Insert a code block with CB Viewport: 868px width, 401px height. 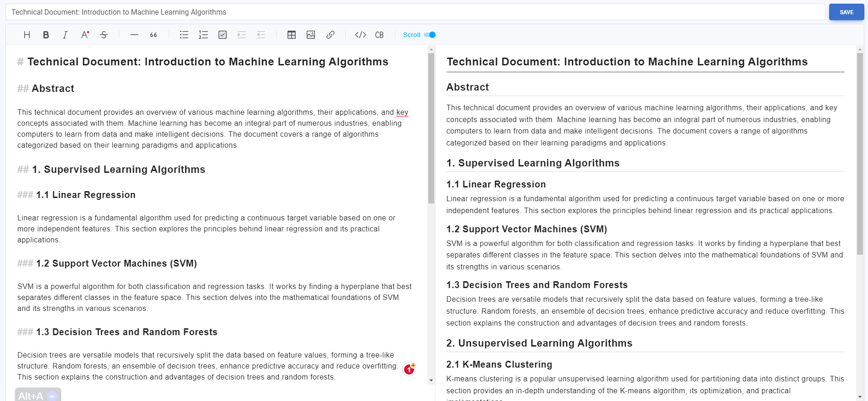(x=379, y=35)
